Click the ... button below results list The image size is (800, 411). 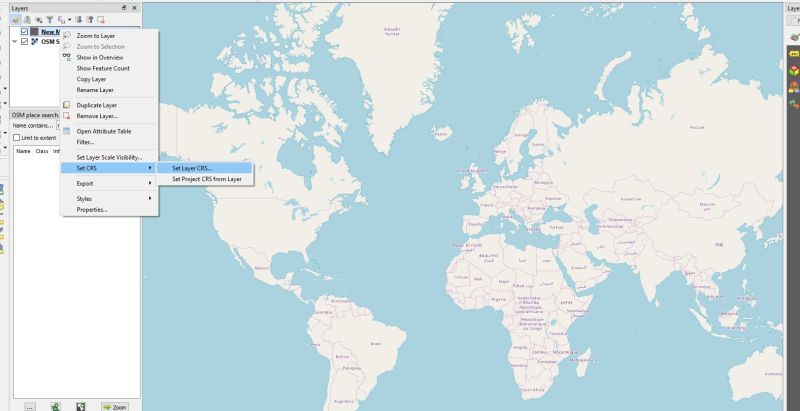(30, 407)
